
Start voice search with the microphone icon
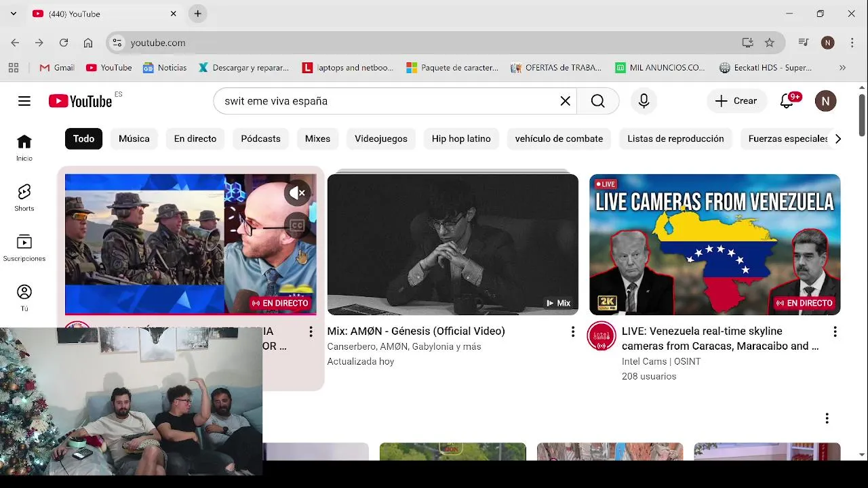click(644, 101)
